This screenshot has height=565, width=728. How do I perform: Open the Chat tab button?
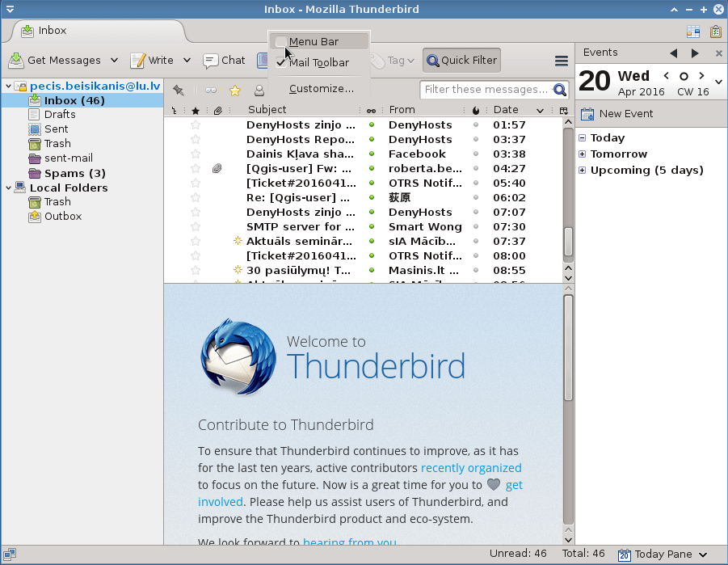(224, 61)
